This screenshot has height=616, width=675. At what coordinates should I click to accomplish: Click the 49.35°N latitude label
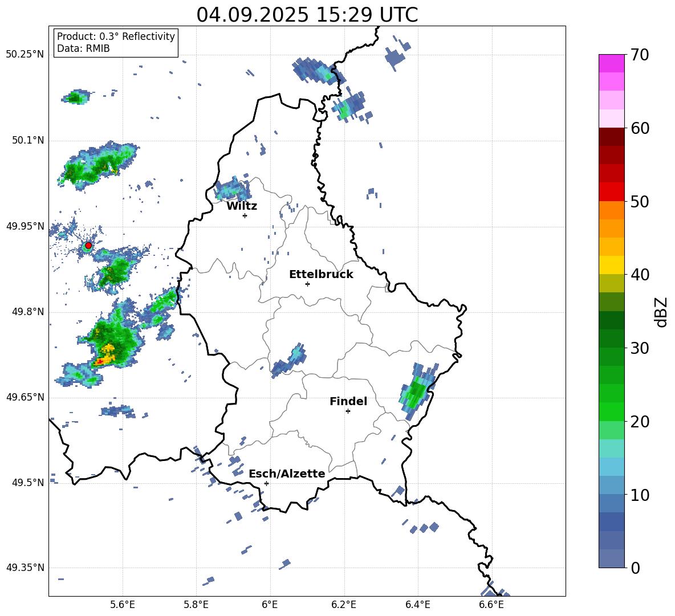[25, 568]
